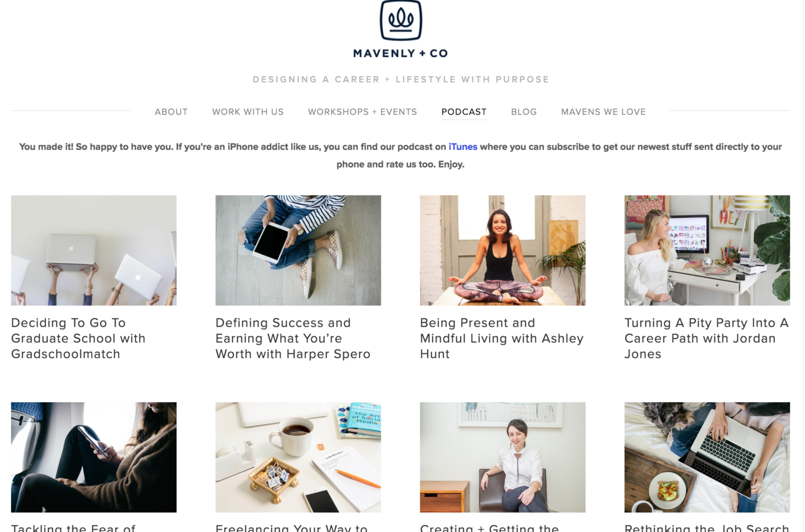Open the coffee cup desk flatlay image
Image resolution: width=805 pixels, height=532 pixels.
pos(298,457)
